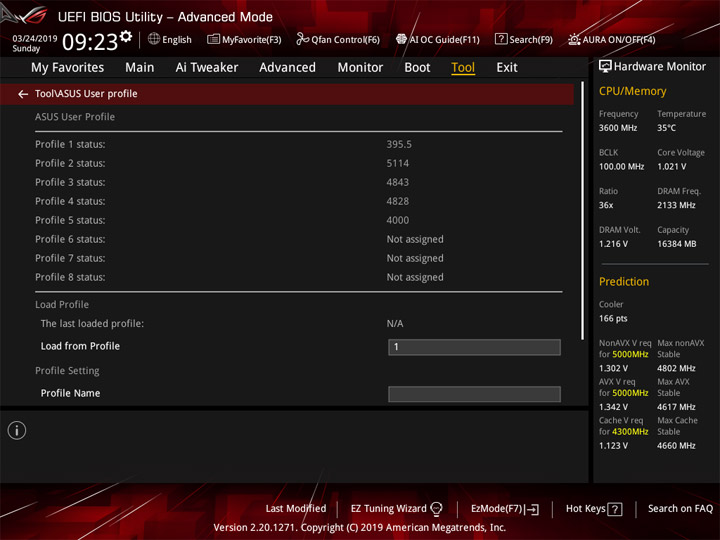720x540 pixels.
Task: Click the Hardware Monitor screen icon
Action: [605, 67]
